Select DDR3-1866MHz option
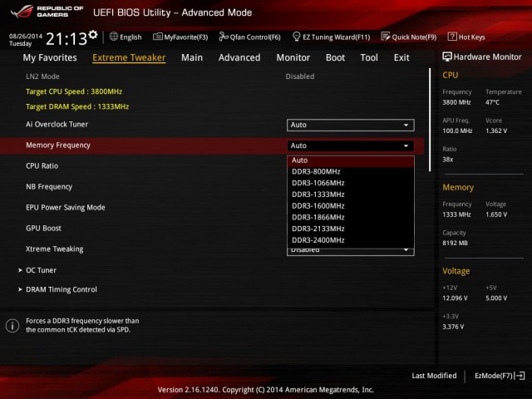 351,218
